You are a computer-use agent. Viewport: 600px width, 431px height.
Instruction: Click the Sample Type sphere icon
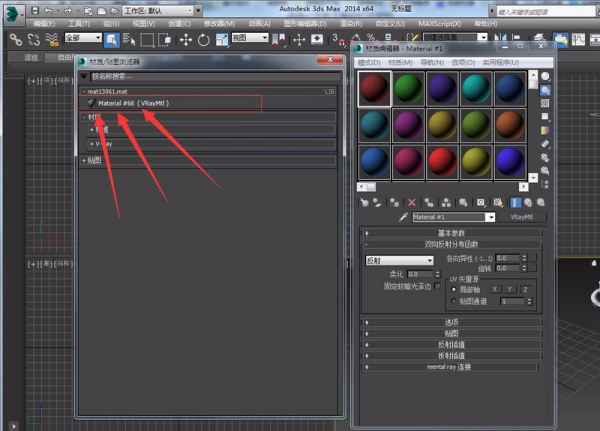click(x=545, y=76)
